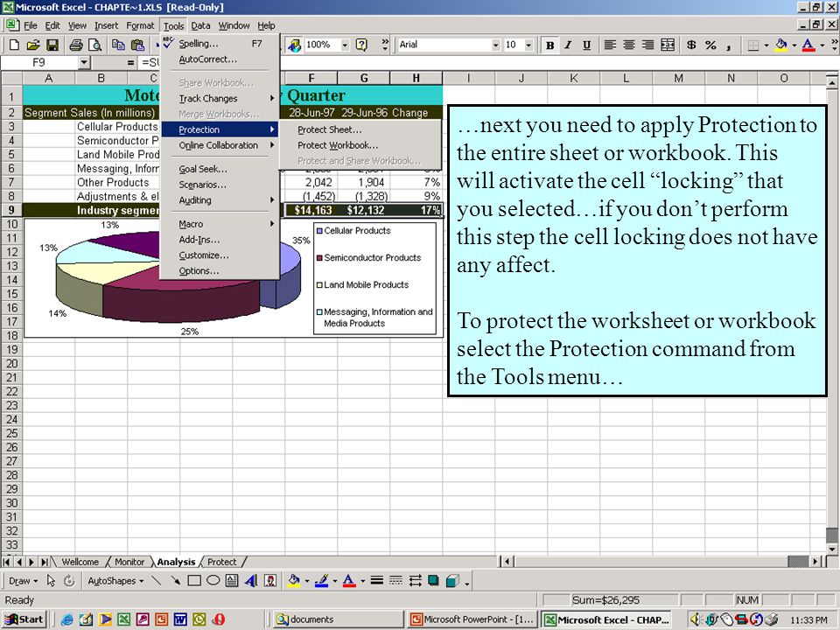Switch to the Monitor sheet tab
The height and width of the screenshot is (630, 840).
129,562
